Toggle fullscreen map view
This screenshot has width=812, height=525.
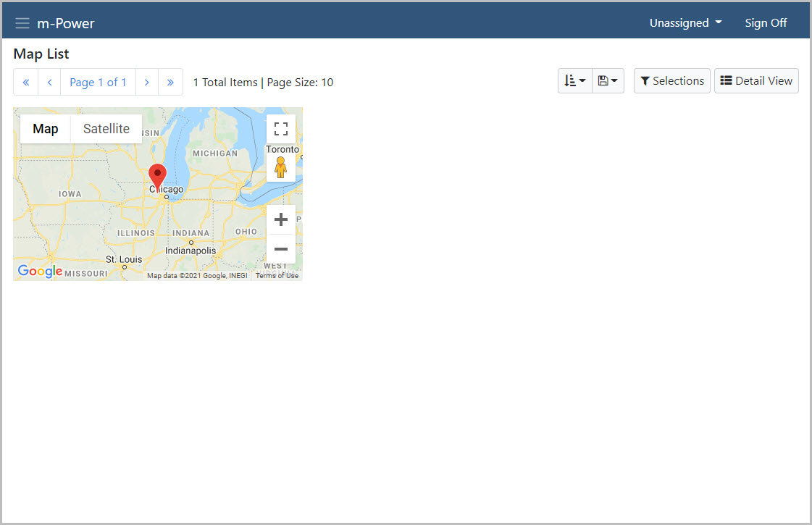click(x=280, y=129)
